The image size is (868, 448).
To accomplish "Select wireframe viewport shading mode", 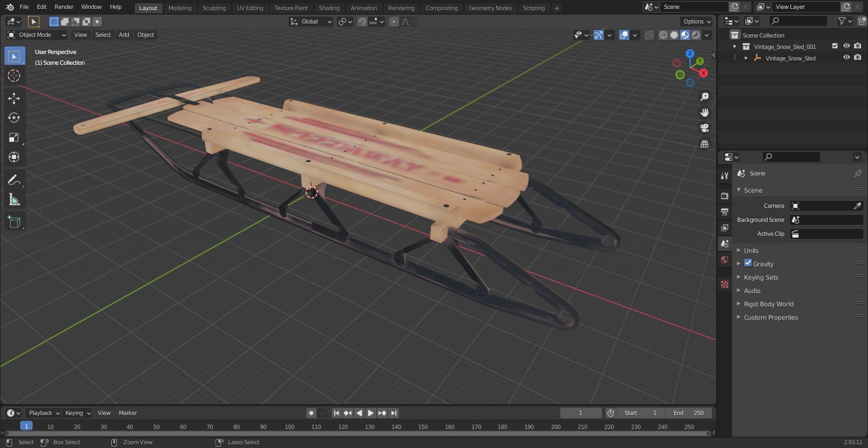I will [x=663, y=35].
